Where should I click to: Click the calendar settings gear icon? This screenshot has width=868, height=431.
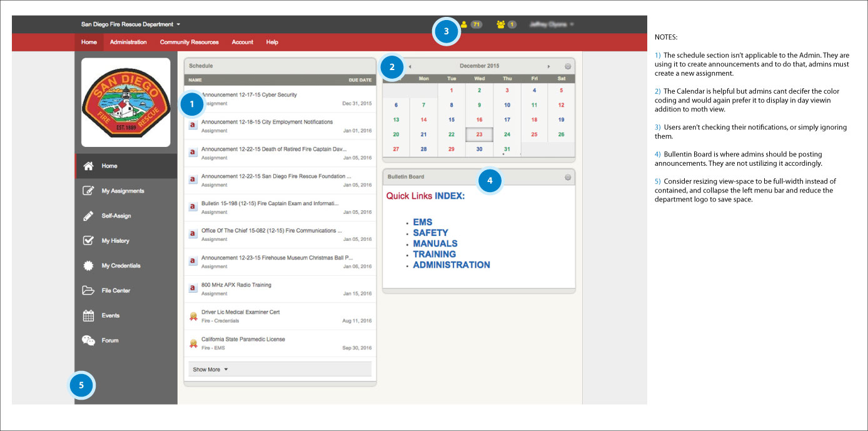click(567, 66)
